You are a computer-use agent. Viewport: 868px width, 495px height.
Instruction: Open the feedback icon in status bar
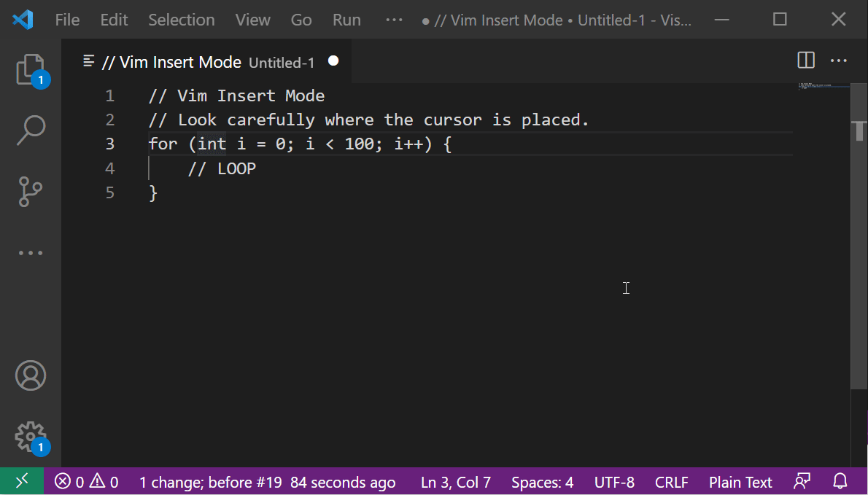pyautogui.click(x=802, y=482)
